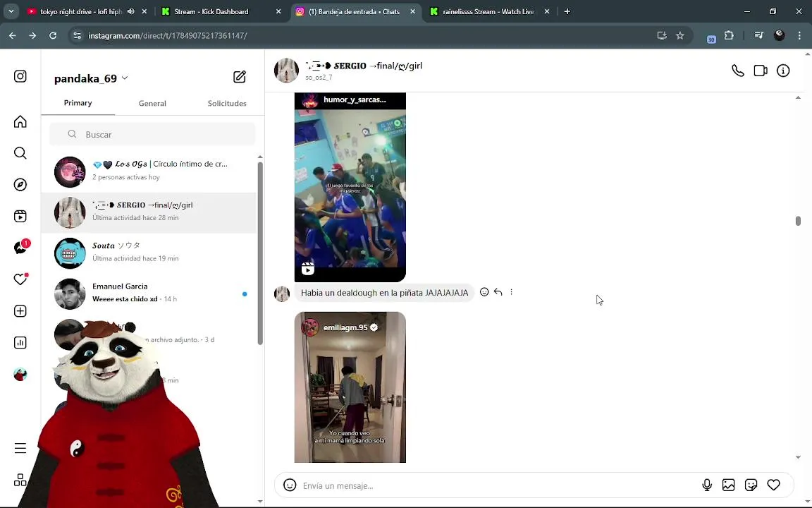The width and height of the screenshot is (812, 508).
Task: Open media control icon in Chrome
Action: [758, 35]
